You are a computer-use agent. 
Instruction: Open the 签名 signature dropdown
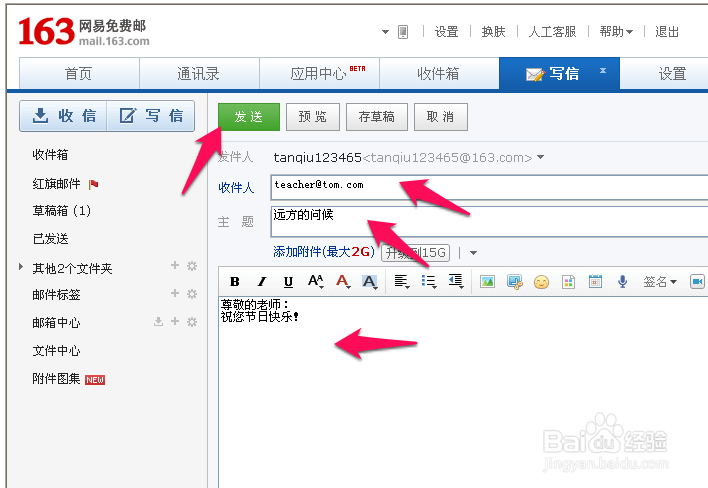pos(660,282)
